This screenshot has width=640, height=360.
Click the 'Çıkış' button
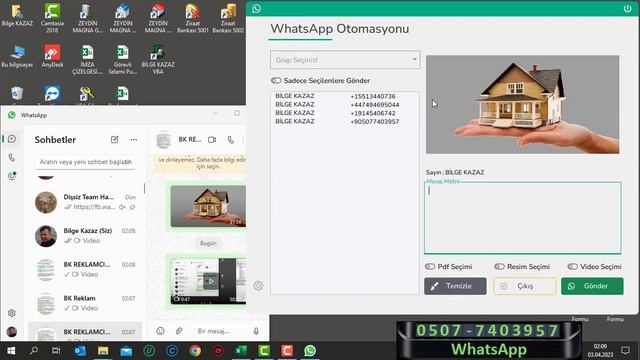[x=524, y=286]
